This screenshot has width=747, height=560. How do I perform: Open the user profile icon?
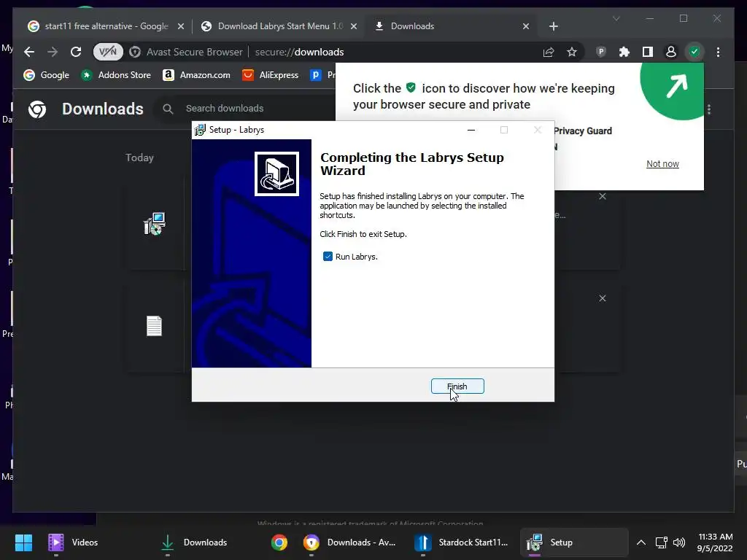tap(671, 52)
